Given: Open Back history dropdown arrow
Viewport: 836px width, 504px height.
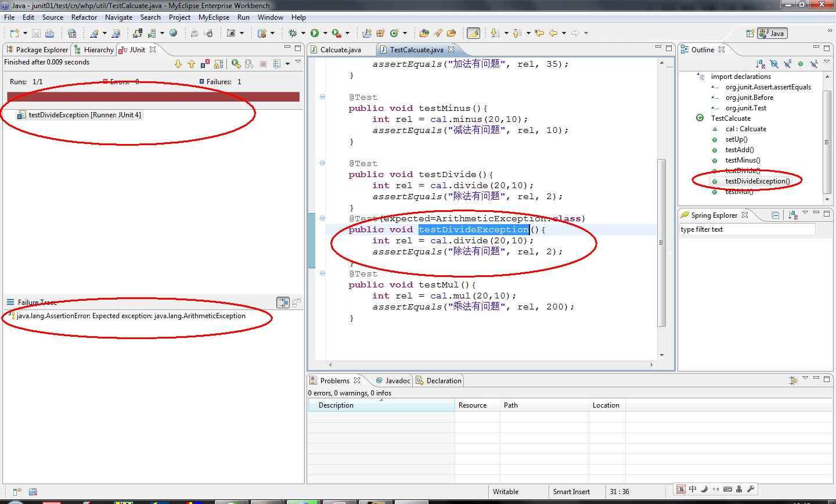Looking at the screenshot, I should 564,33.
